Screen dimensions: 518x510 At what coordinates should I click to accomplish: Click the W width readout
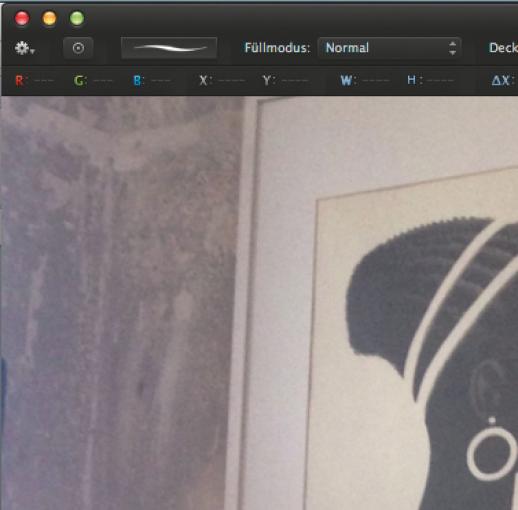365,81
